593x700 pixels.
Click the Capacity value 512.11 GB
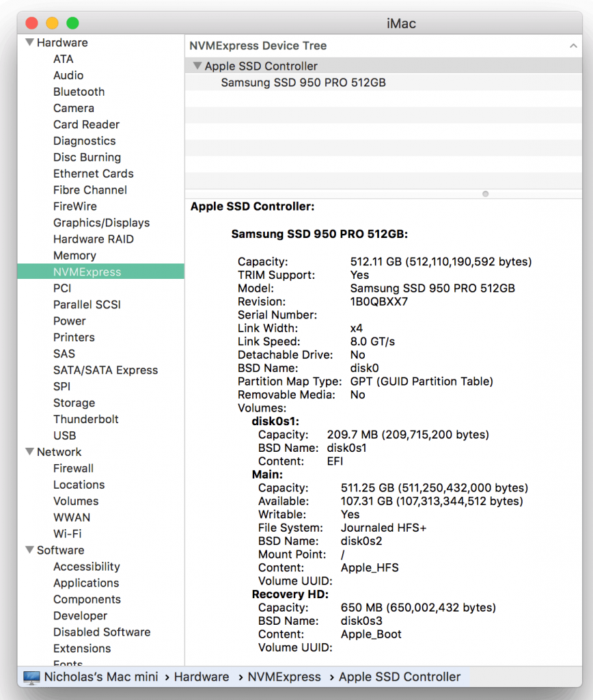pos(441,262)
